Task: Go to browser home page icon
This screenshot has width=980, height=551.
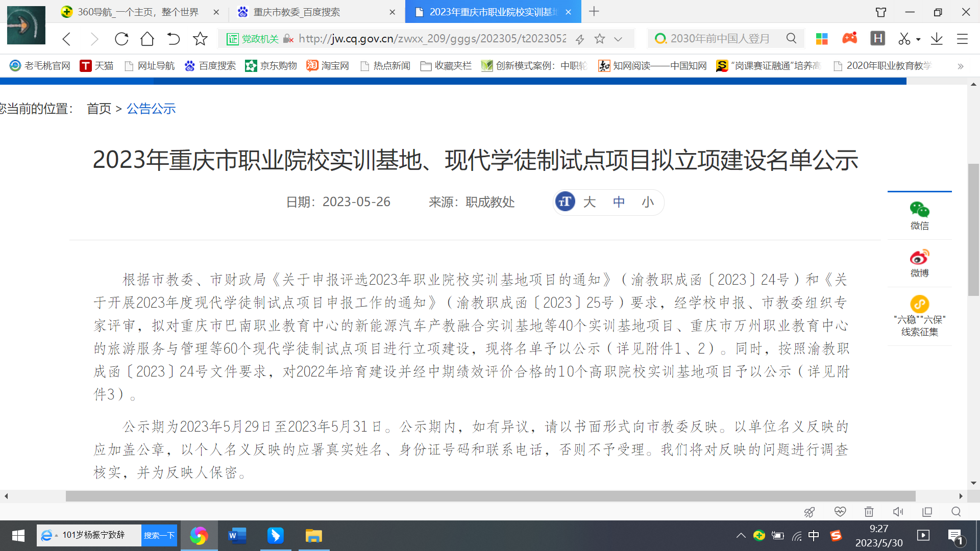Action: [147, 39]
